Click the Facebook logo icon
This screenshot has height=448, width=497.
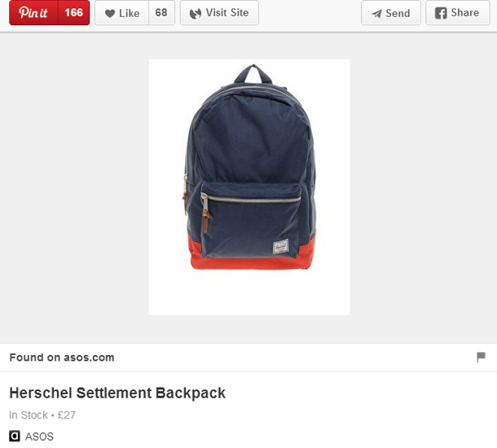coord(441,13)
